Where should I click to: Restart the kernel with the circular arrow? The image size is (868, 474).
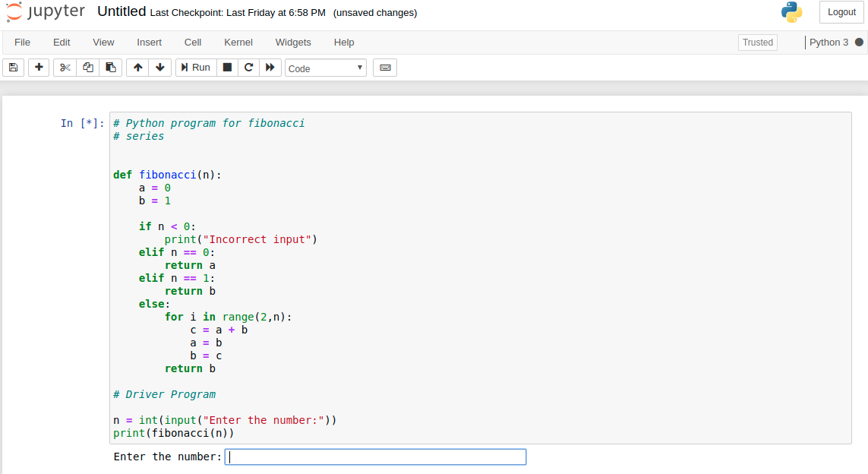(x=248, y=68)
